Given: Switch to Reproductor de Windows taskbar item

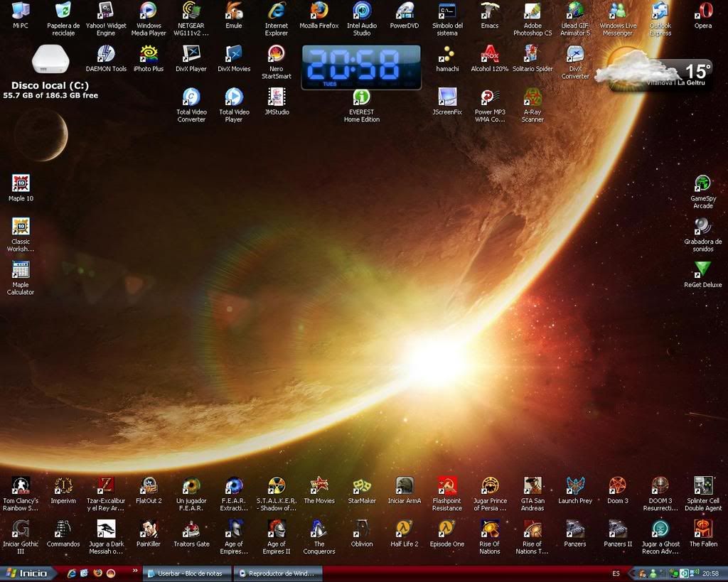Looking at the screenshot, I should 279,573.
